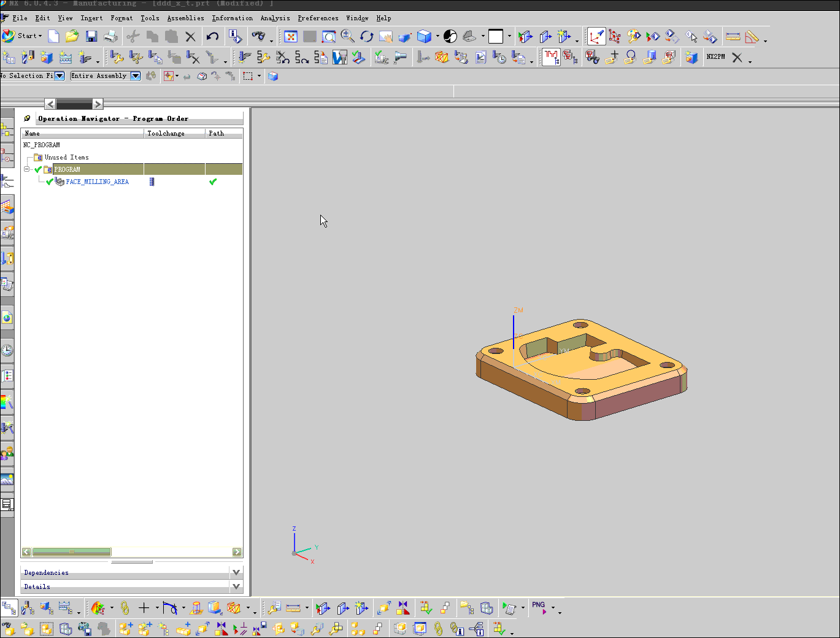
Task: Click the navigator horizontal scrollbar thumb
Action: [72, 552]
